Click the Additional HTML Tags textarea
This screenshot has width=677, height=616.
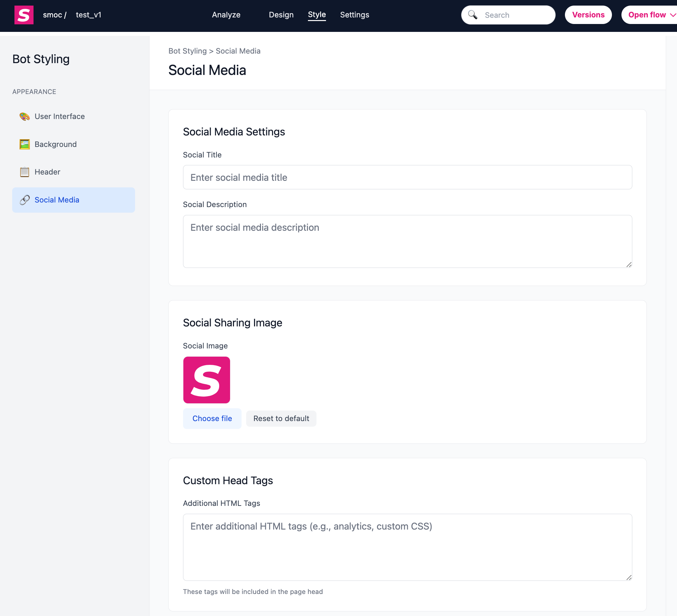[x=407, y=547]
